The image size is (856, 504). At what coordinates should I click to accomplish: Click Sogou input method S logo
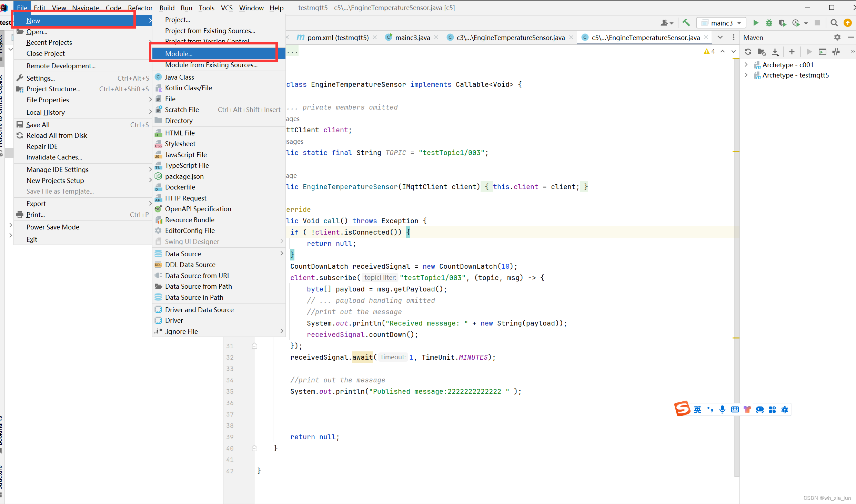coord(682,409)
